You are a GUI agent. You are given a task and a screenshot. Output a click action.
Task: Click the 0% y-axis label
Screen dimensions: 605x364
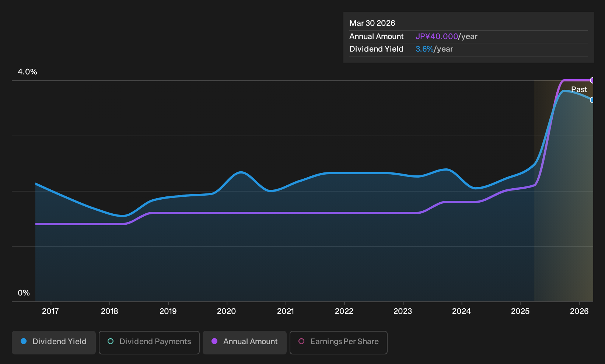(x=24, y=293)
